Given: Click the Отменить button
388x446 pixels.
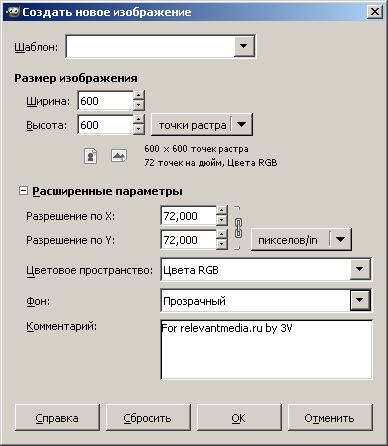Looking at the screenshot, I should tap(330, 418).
